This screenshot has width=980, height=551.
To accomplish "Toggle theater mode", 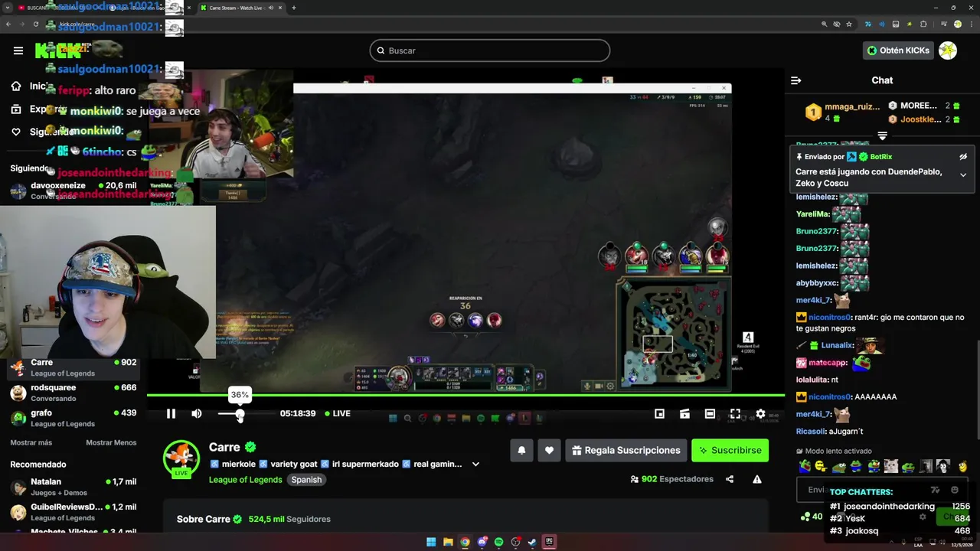I will point(710,413).
